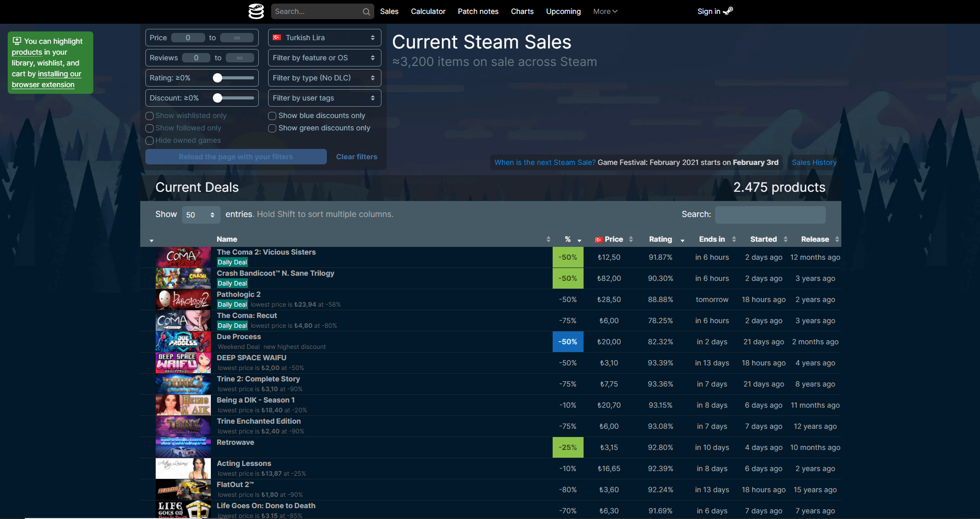Screen dimensions: 980x519
Task: Open Due Process game thumbnail
Action: click(183, 342)
